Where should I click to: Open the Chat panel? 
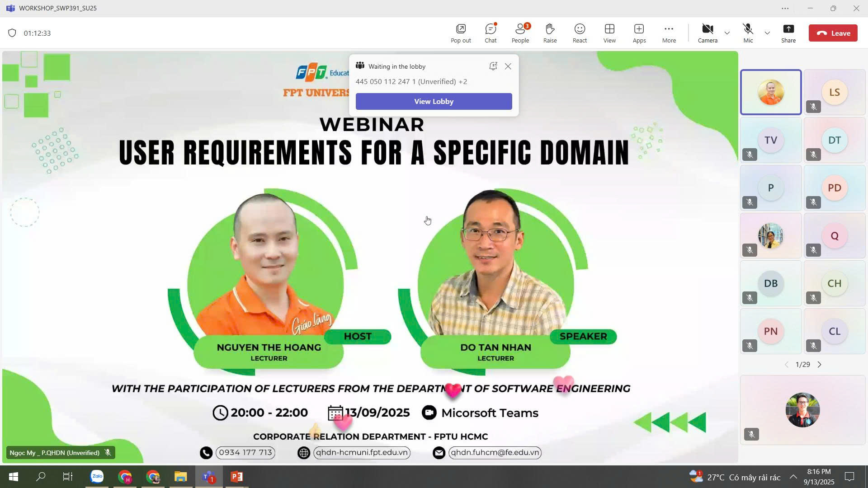tap(491, 33)
